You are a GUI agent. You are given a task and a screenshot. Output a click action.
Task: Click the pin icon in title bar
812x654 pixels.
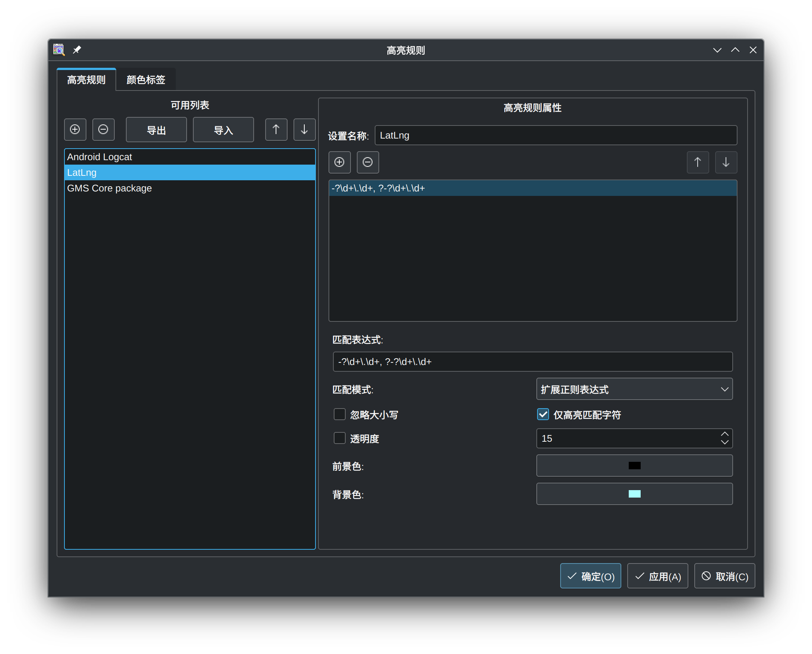click(77, 50)
